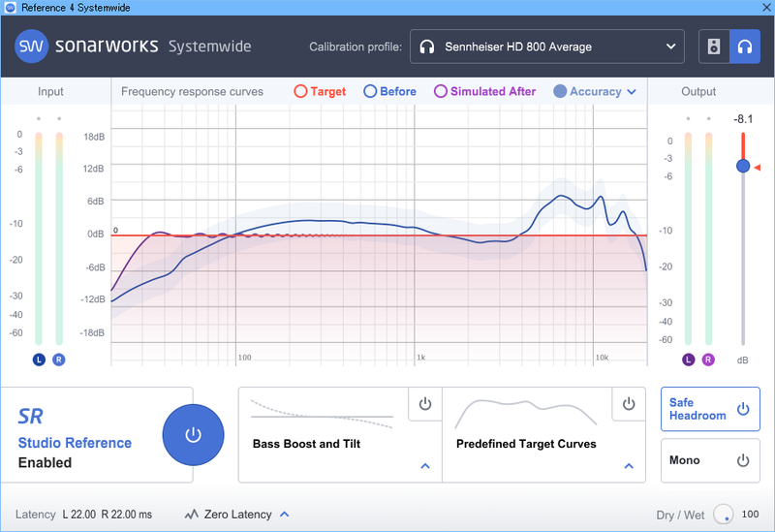Click the Zero Latency waveform icon

tap(191, 515)
